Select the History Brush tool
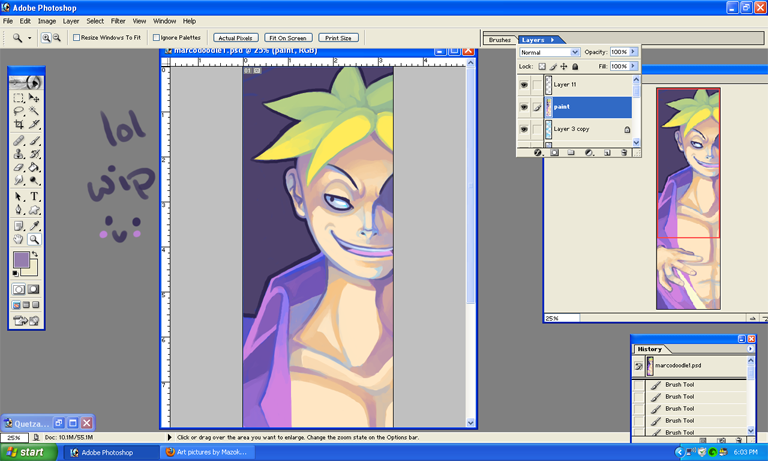Image resolution: width=768 pixels, height=461 pixels. [x=34, y=154]
